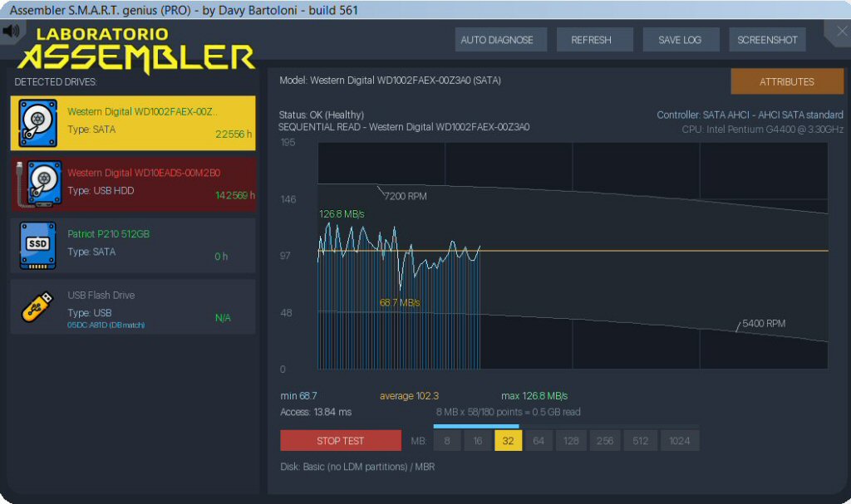This screenshot has width=851, height=504.
Task: Select the WD10EADS USB HDD icon
Action: (x=39, y=183)
